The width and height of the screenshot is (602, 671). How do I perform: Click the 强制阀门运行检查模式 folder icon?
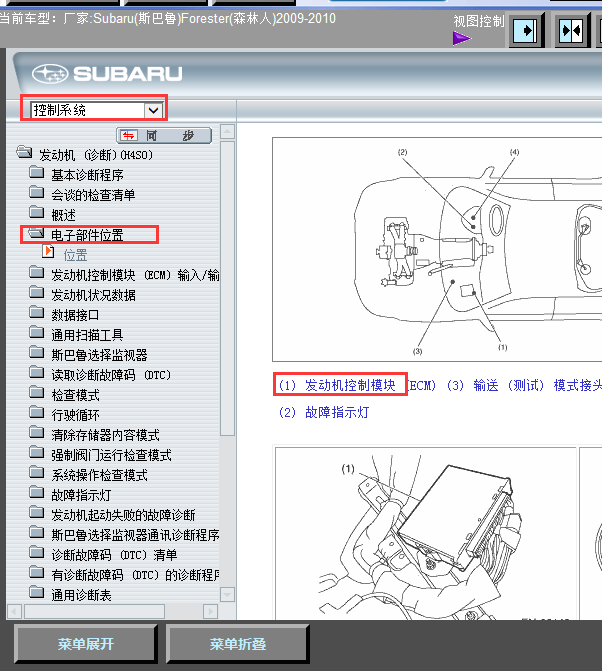(37, 452)
